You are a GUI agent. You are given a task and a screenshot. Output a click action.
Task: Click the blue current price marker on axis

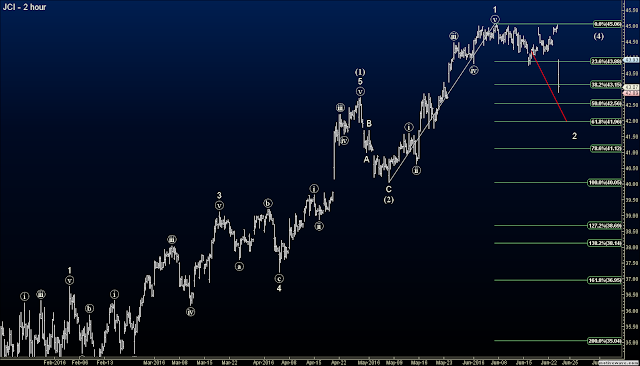click(x=632, y=60)
